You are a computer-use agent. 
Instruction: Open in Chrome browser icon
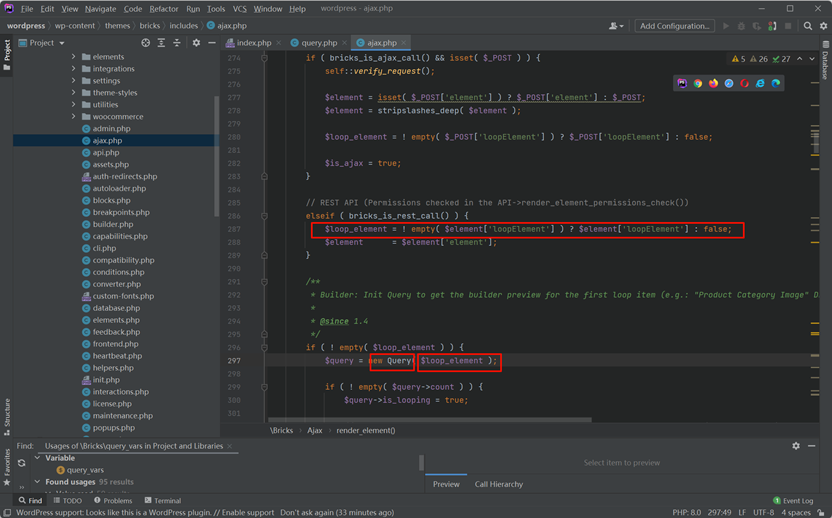[698, 83]
